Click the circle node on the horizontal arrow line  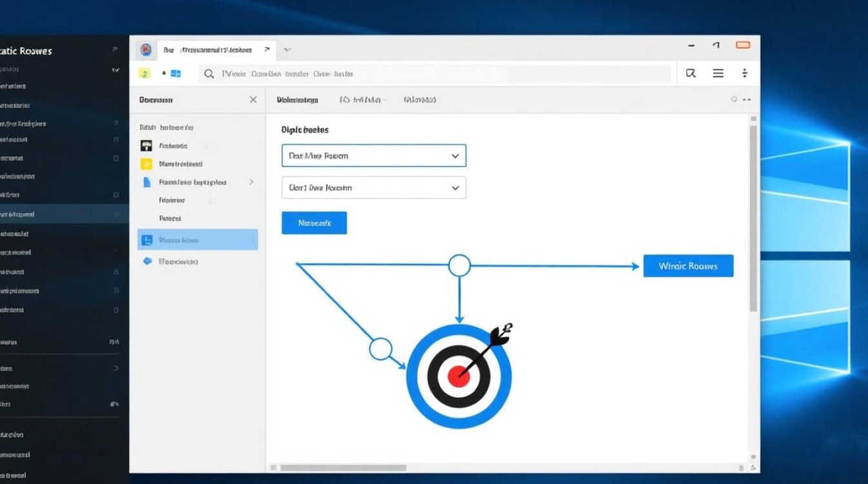(459, 265)
